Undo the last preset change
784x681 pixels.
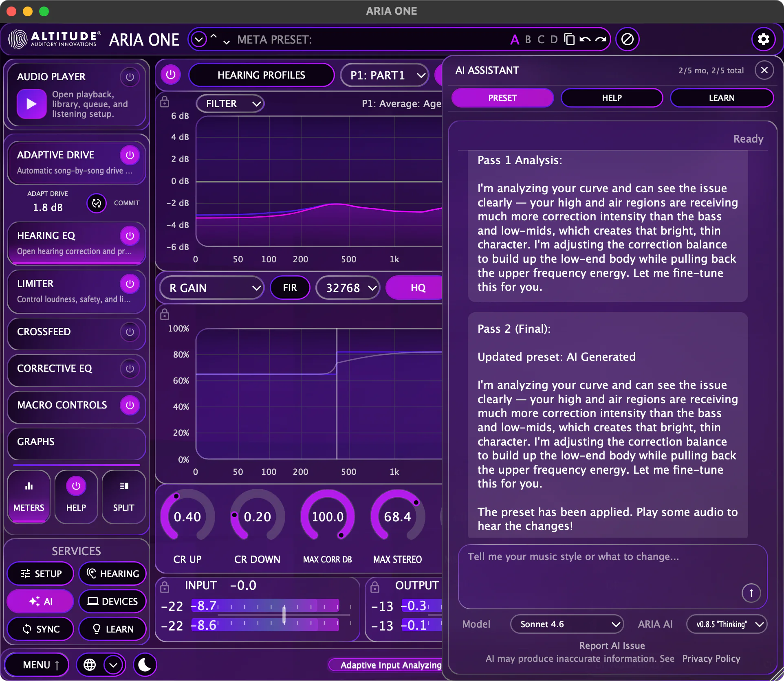pos(585,39)
